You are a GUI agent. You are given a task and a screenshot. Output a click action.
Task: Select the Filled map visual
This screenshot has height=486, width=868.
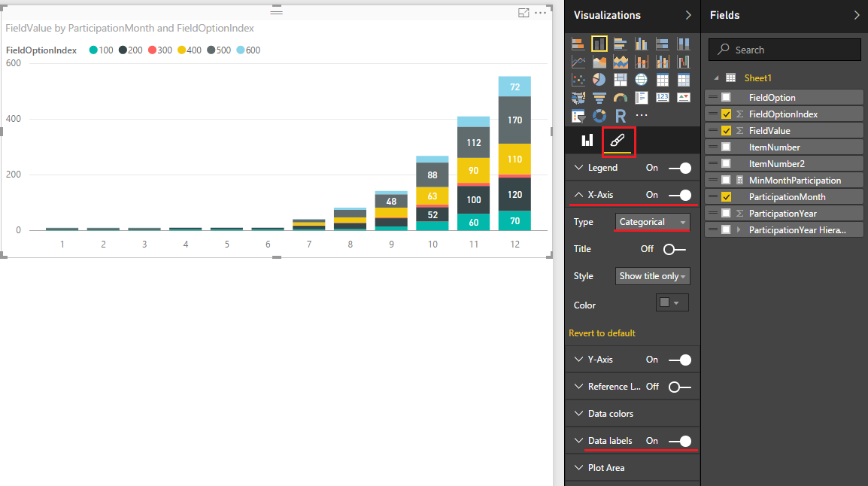(x=578, y=98)
